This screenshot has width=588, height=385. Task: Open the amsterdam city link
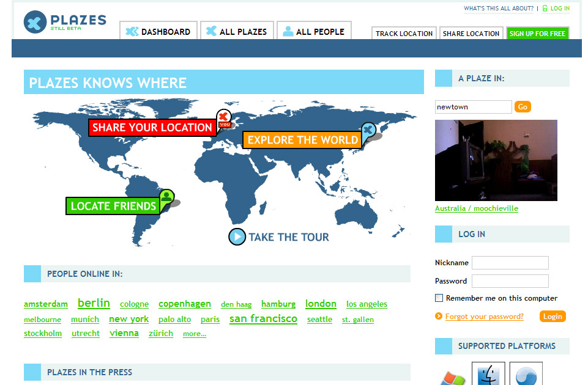46,304
